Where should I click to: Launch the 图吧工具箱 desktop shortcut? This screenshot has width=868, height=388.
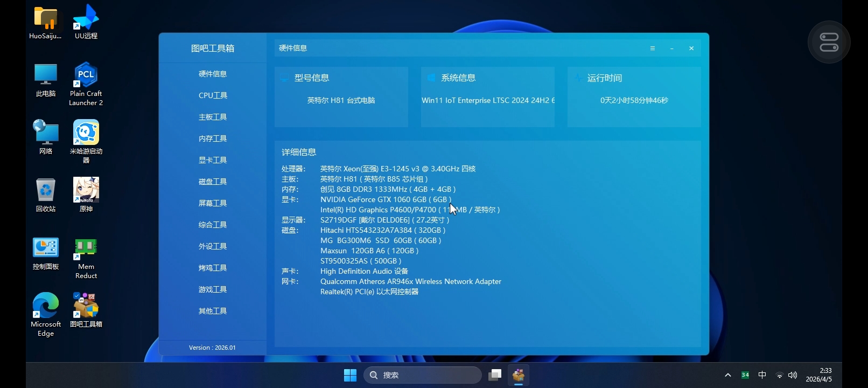86,310
